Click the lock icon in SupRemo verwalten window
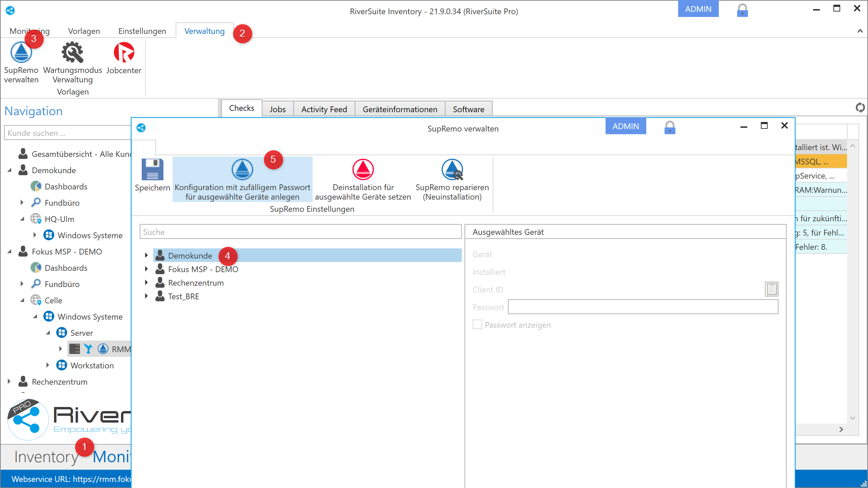The height and width of the screenshot is (488, 868). tap(670, 127)
